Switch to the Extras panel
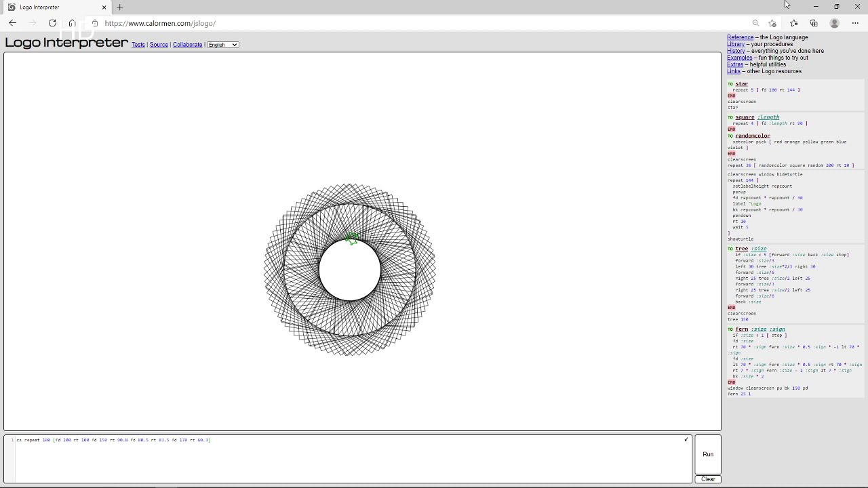 [735, 64]
